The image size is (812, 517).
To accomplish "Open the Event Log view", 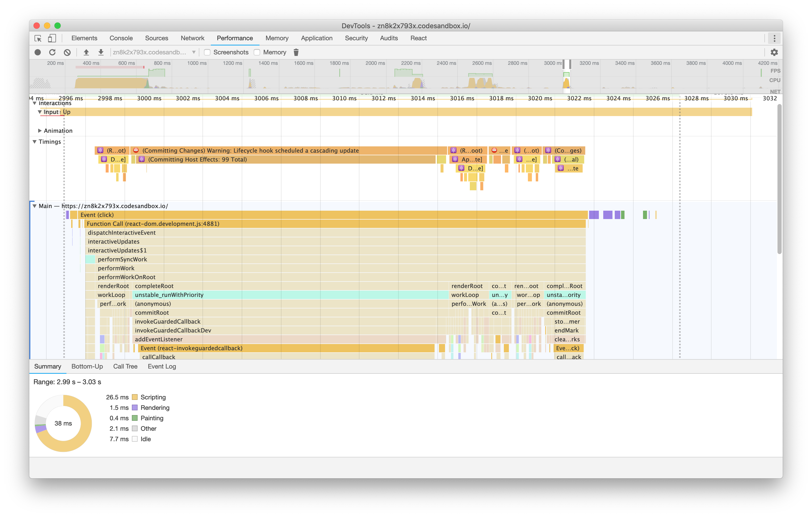I will pyautogui.click(x=161, y=366).
